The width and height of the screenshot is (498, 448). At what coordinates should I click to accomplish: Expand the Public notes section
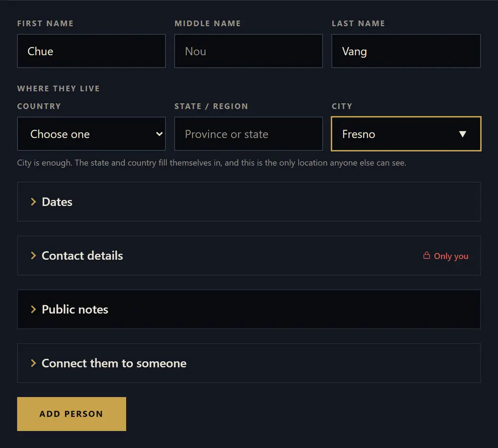[249, 309]
